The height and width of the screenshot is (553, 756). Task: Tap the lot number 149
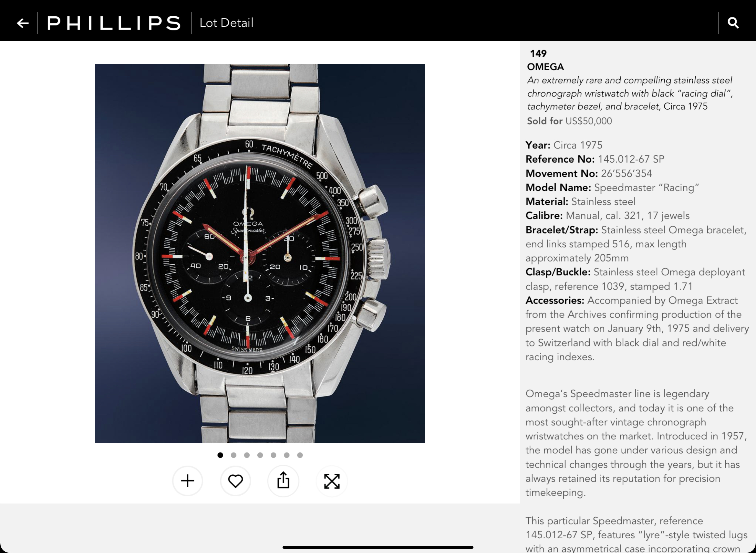(x=538, y=54)
